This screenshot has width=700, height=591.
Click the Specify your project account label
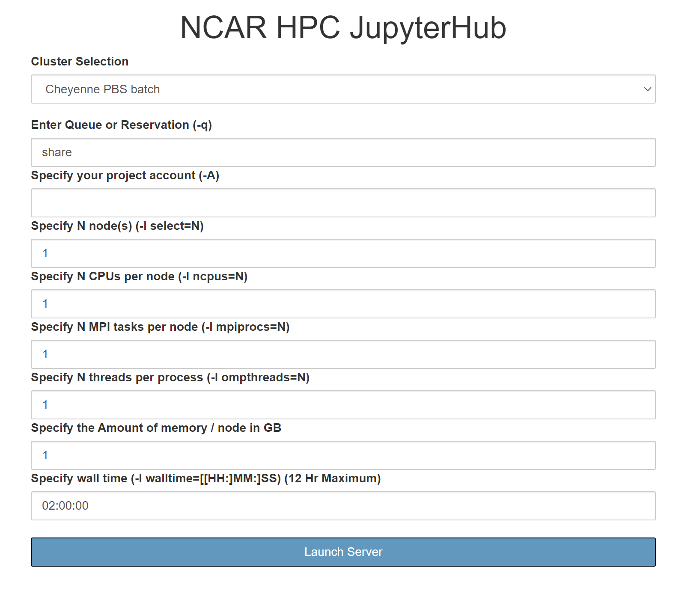125,175
